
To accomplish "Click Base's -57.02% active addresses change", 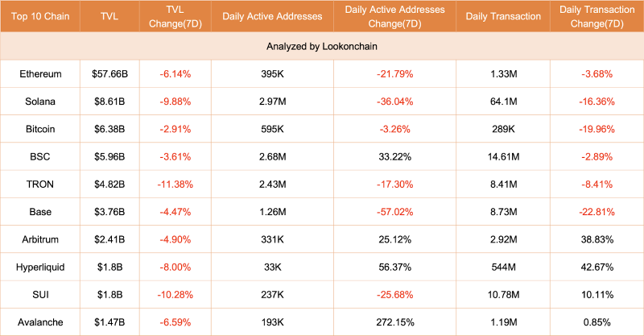I will pos(394,212).
